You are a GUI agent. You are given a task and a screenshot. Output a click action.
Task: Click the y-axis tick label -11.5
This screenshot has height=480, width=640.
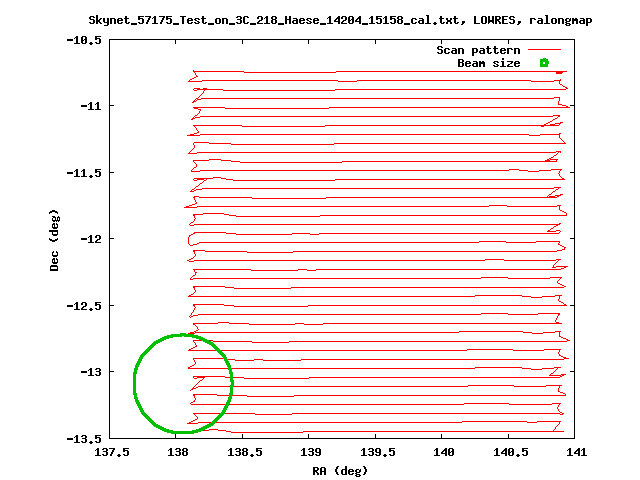click(x=84, y=173)
